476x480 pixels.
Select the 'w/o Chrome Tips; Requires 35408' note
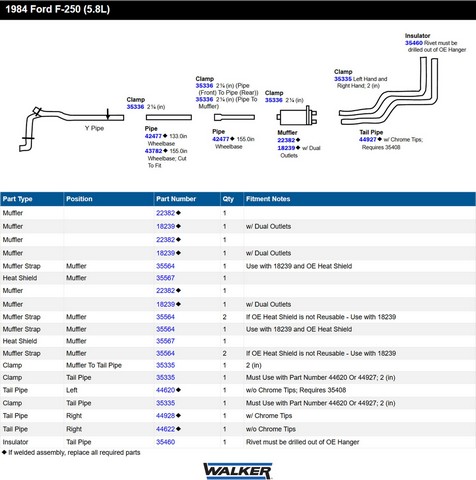click(x=296, y=390)
